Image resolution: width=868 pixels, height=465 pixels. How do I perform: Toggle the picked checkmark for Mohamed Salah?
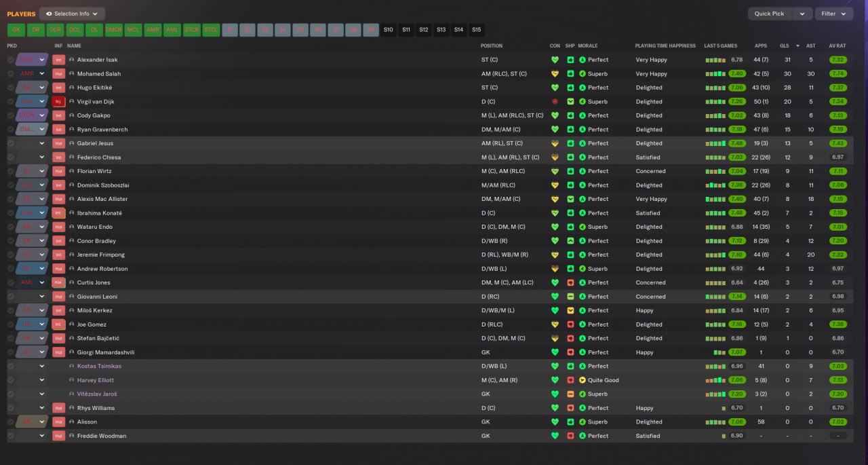pos(11,74)
